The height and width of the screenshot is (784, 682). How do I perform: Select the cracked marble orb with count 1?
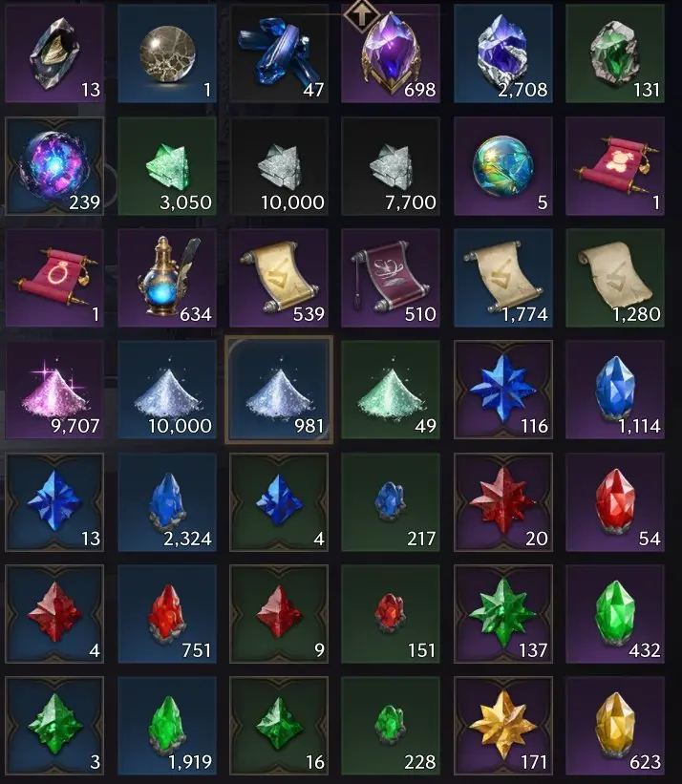pyautogui.click(x=167, y=53)
